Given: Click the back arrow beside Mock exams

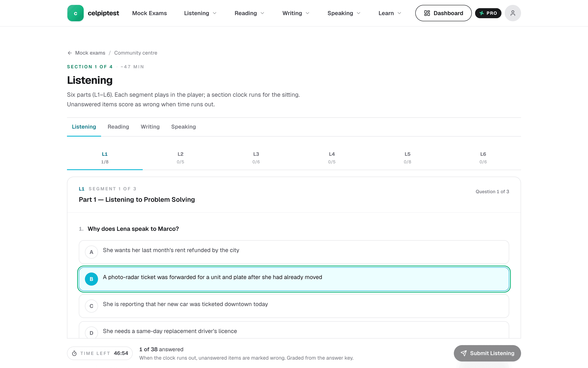Looking at the screenshot, I should (x=70, y=53).
